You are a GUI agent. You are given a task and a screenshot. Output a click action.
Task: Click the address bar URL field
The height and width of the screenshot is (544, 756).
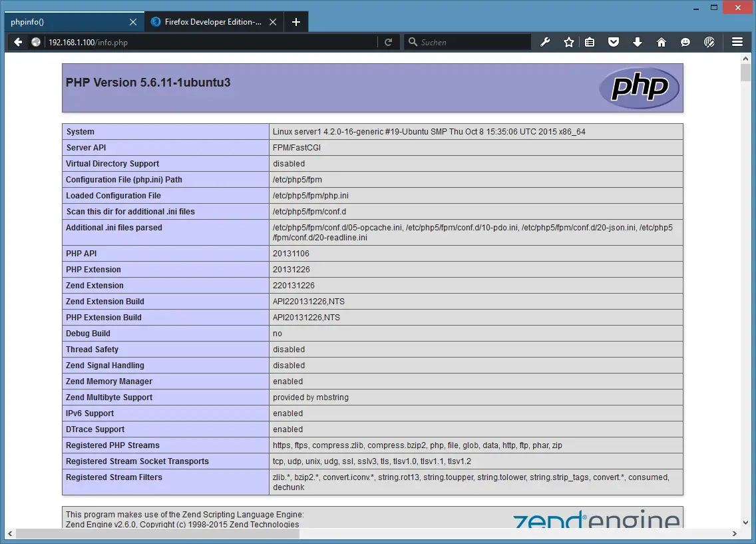coord(211,43)
